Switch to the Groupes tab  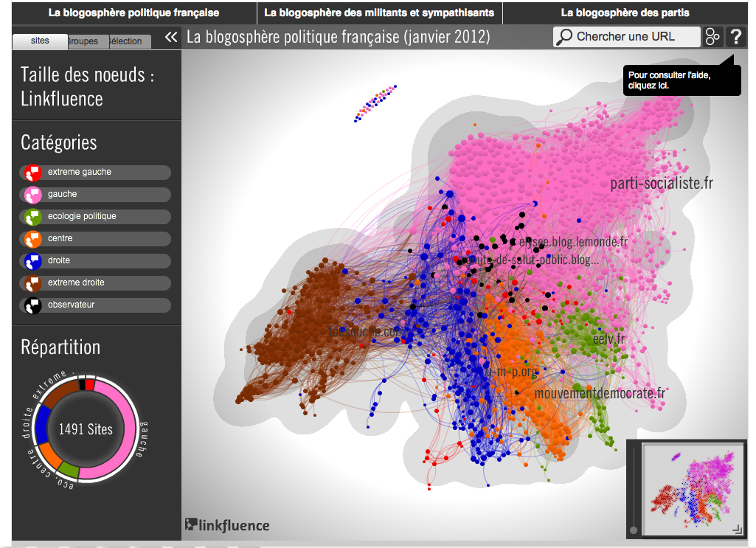point(84,41)
